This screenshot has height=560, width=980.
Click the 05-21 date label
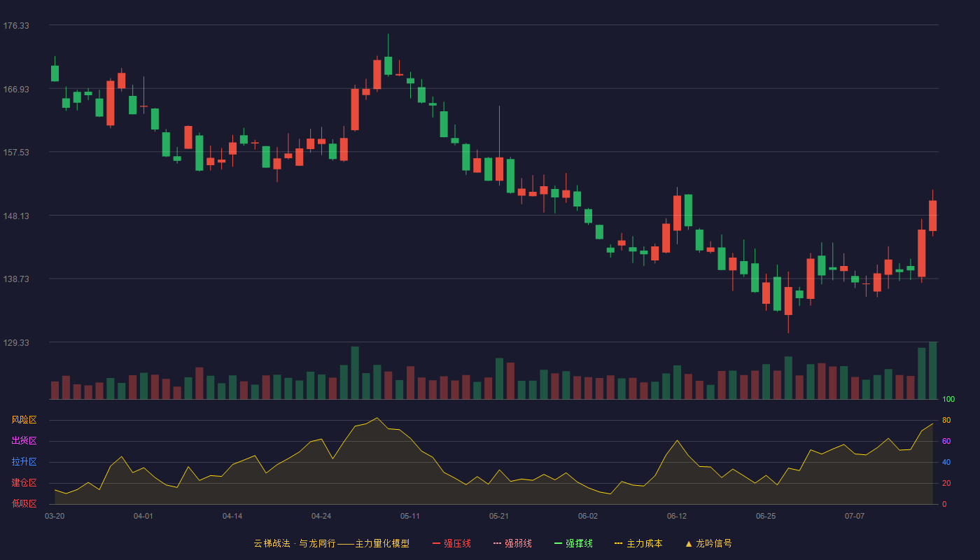click(499, 516)
